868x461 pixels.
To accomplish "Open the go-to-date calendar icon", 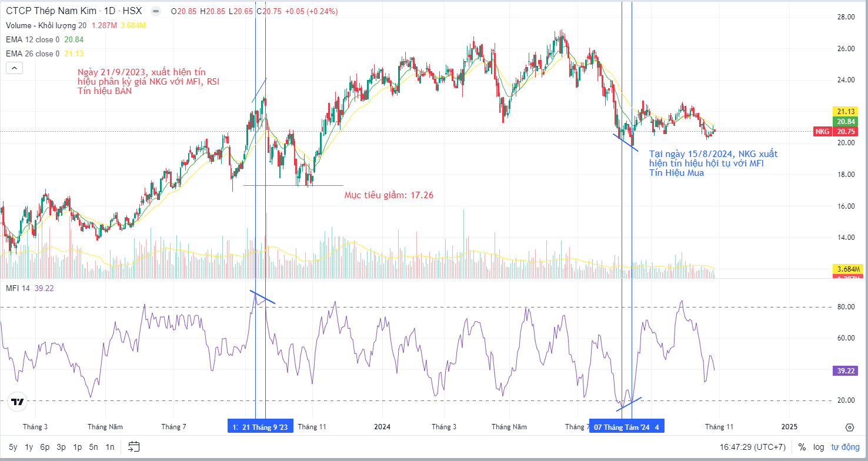I will coord(133,447).
